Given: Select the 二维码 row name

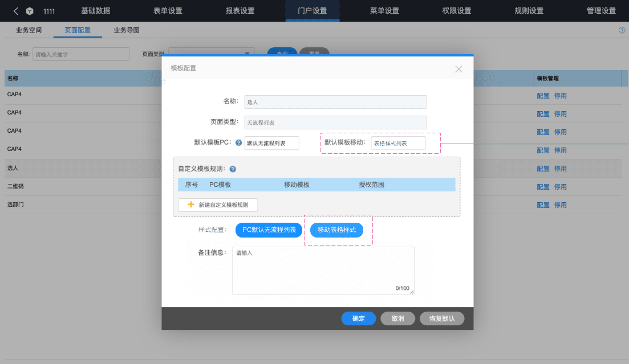Looking at the screenshot, I should tap(15, 186).
